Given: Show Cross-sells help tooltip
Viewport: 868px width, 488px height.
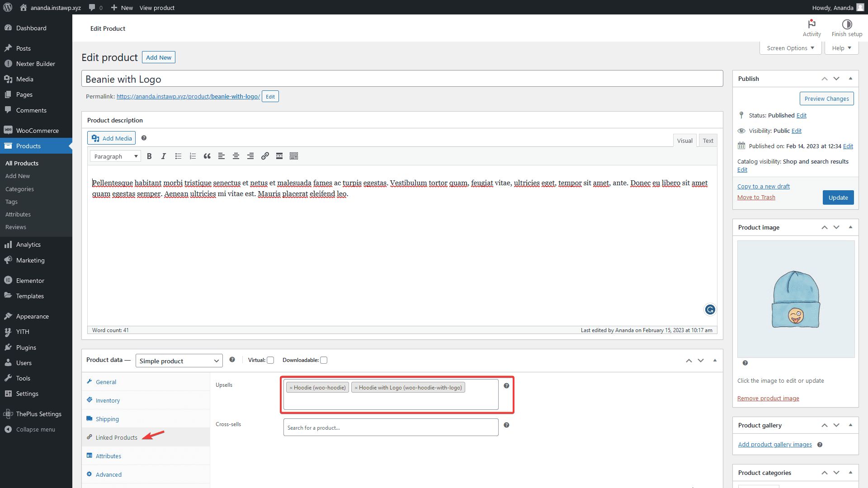Looking at the screenshot, I should click(506, 425).
